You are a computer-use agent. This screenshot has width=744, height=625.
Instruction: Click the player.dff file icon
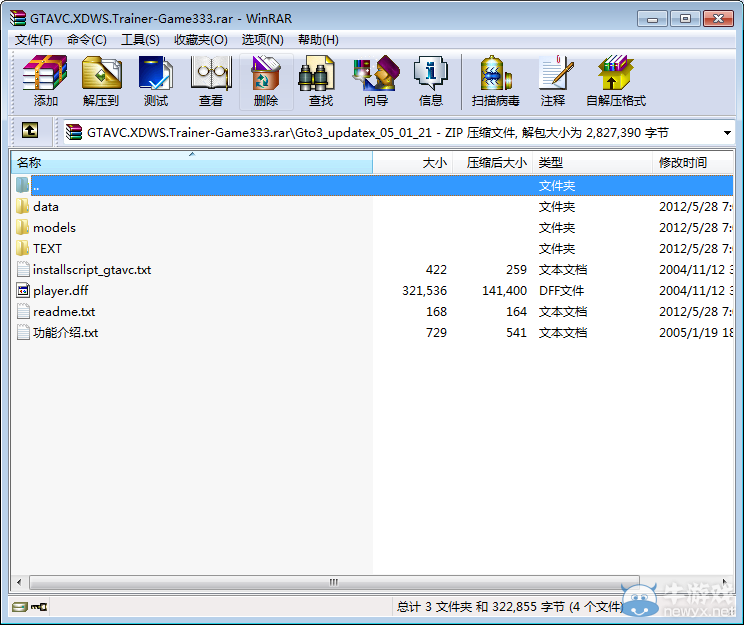click(x=23, y=290)
